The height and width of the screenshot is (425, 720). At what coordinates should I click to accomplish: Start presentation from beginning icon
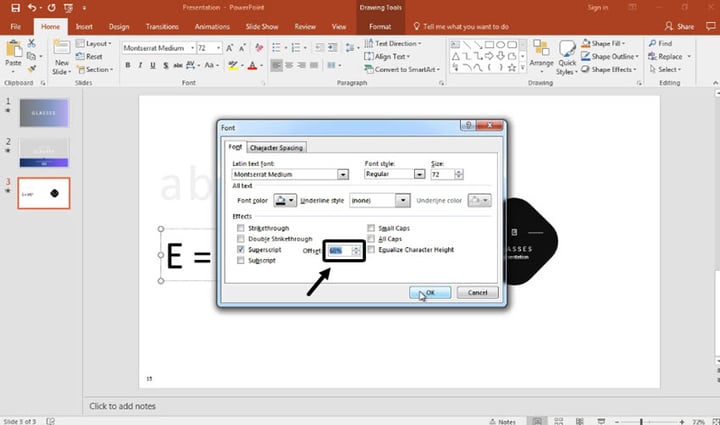click(x=68, y=8)
